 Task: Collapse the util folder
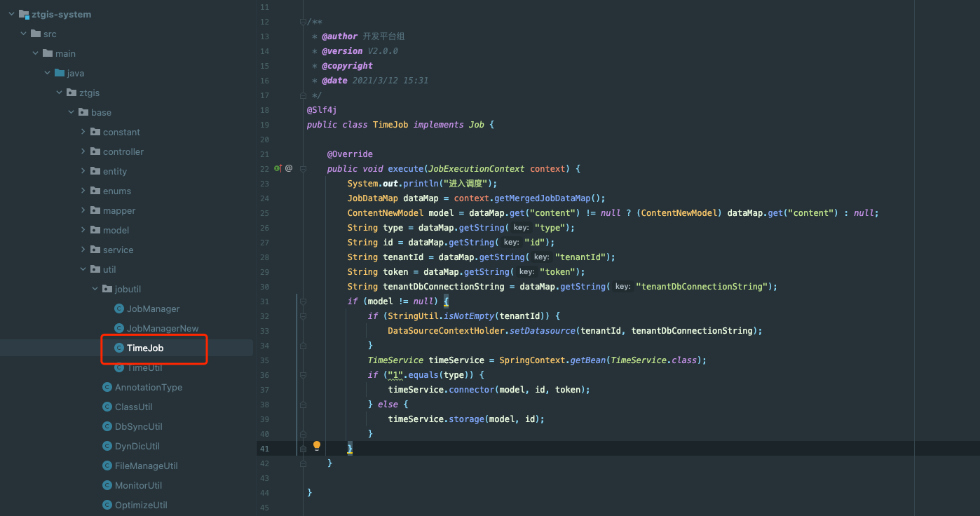coord(83,269)
